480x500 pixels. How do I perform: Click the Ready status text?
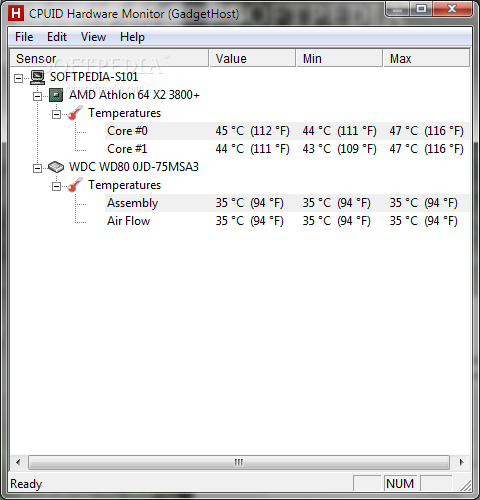click(x=26, y=484)
